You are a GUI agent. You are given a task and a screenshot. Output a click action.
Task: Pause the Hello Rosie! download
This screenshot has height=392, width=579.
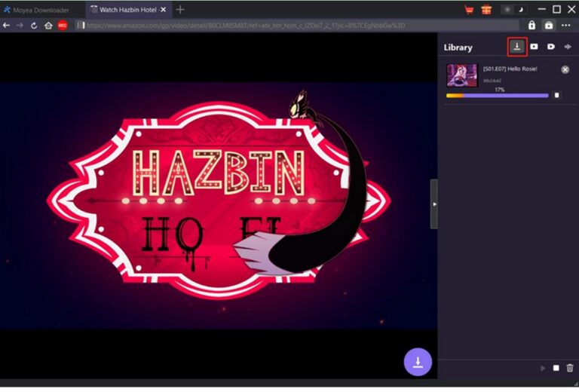pyautogui.click(x=556, y=96)
